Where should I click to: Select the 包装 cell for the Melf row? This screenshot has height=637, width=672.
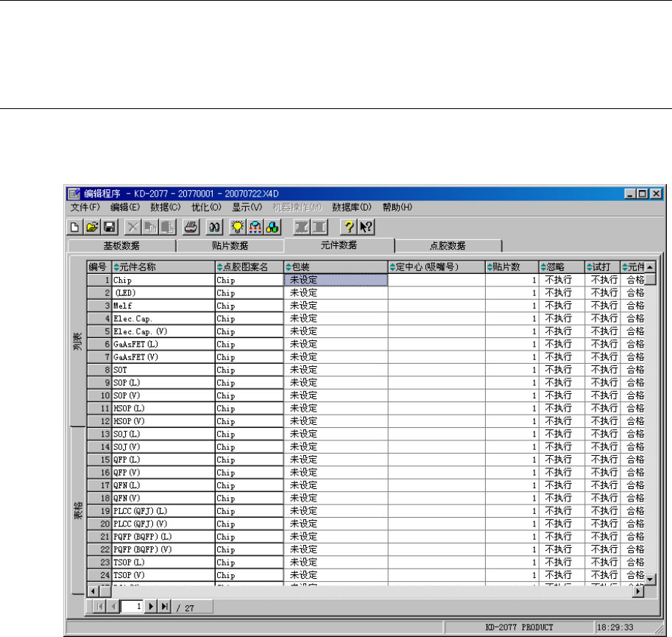[x=335, y=306]
